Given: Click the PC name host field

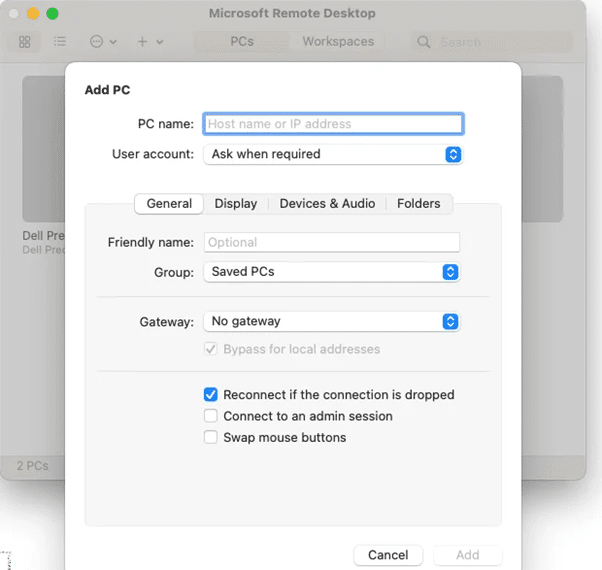Looking at the screenshot, I should [x=333, y=124].
